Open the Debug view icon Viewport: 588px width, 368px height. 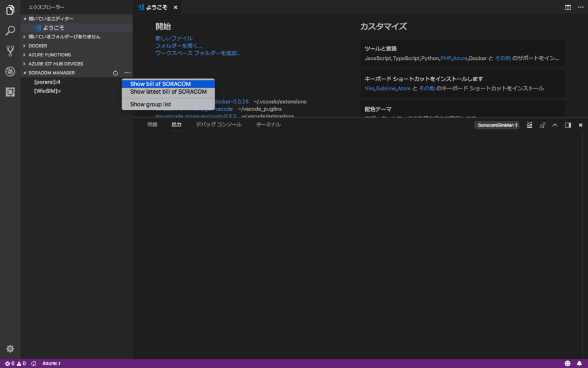pos(9,72)
